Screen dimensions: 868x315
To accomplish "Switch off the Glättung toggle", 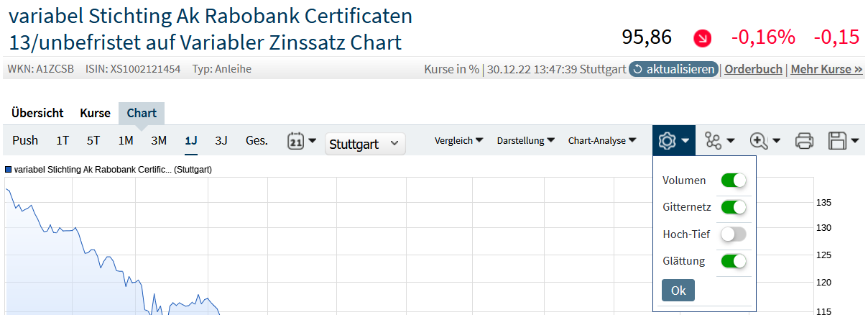I will 734,260.
